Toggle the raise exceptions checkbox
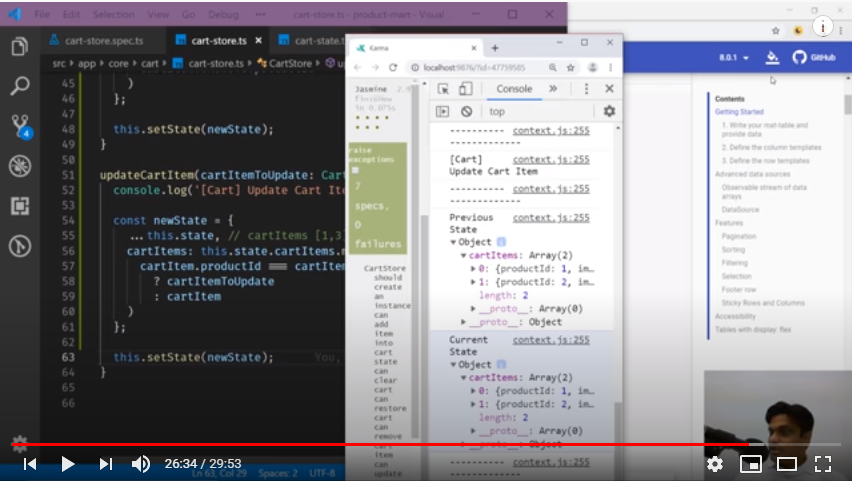The image size is (852, 481). (x=355, y=170)
